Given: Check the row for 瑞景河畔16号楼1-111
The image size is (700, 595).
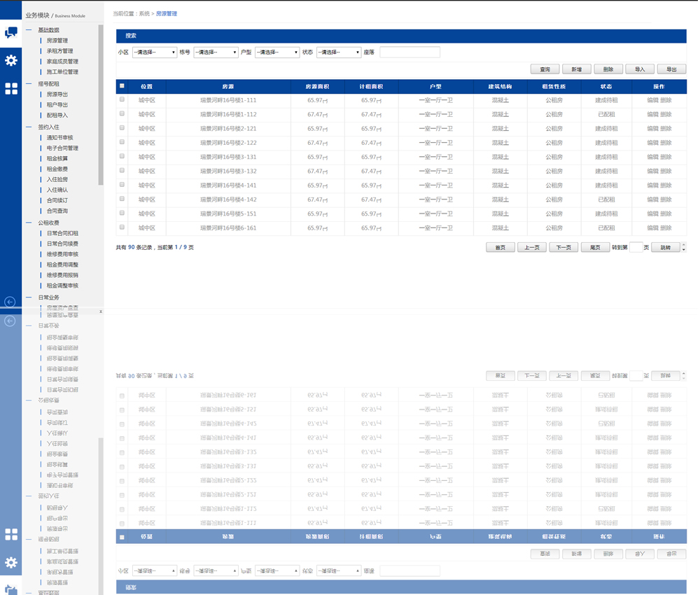Looking at the screenshot, I should (122, 100).
